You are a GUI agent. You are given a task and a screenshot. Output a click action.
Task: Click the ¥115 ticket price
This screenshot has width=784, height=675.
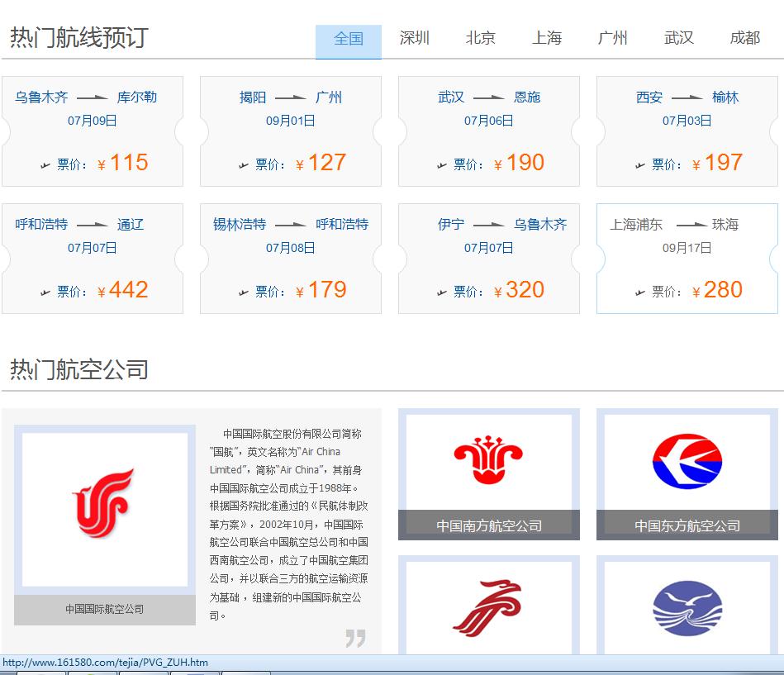[123, 163]
